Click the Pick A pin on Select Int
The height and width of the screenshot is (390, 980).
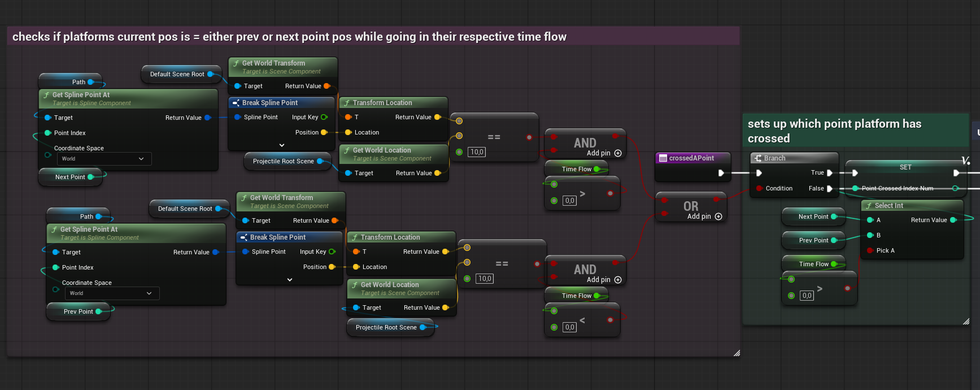[x=870, y=250]
